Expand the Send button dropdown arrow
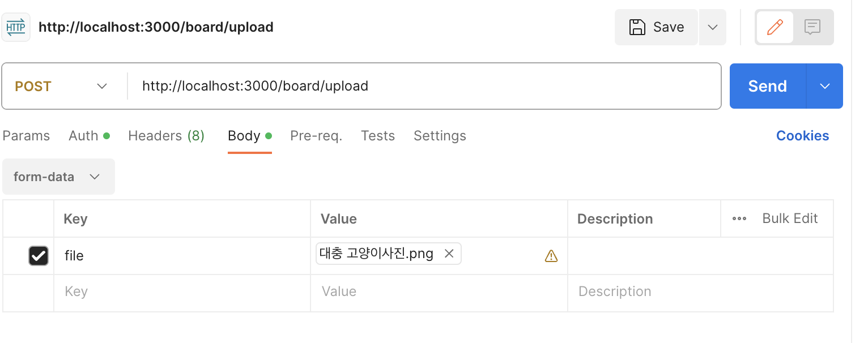 pyautogui.click(x=825, y=86)
